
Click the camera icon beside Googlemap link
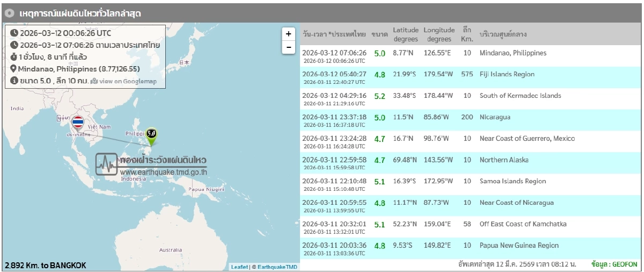[94, 81]
